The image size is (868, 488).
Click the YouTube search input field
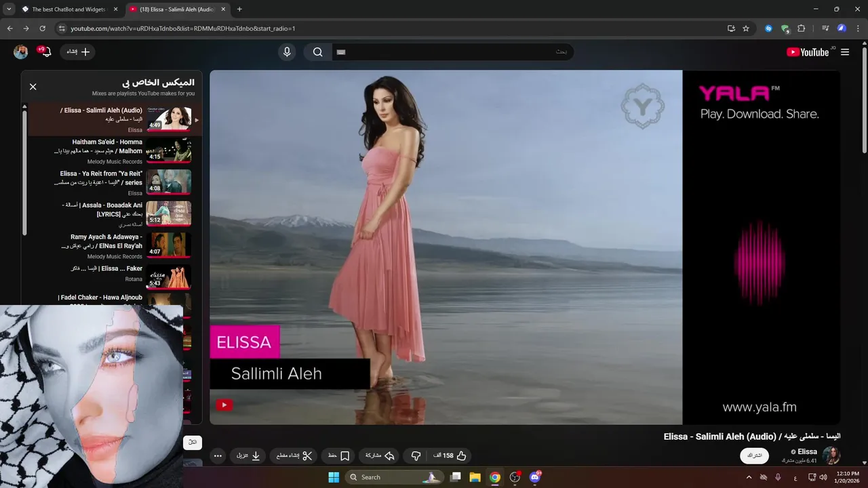coord(452,52)
